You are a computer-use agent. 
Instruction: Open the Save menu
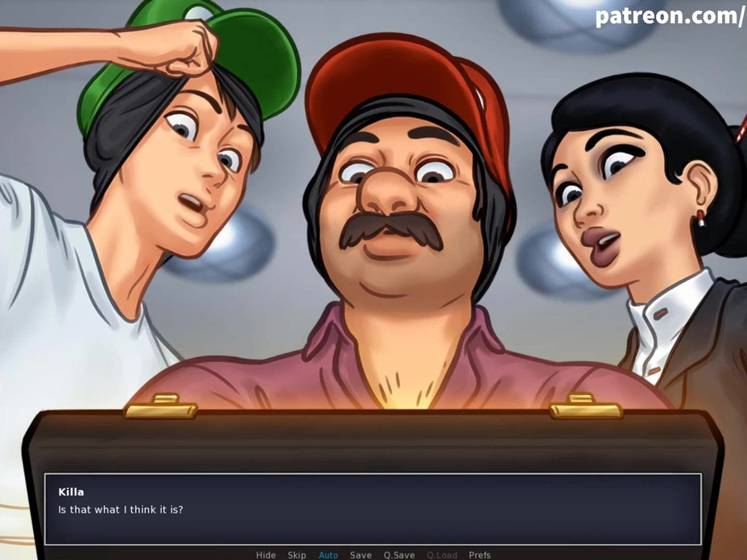coord(361,555)
